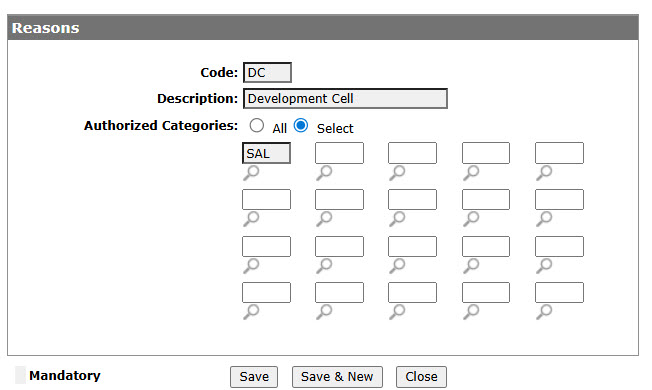652x390 pixels.
Task: Click the lookup magnifier under third row, second field
Action: (324, 266)
